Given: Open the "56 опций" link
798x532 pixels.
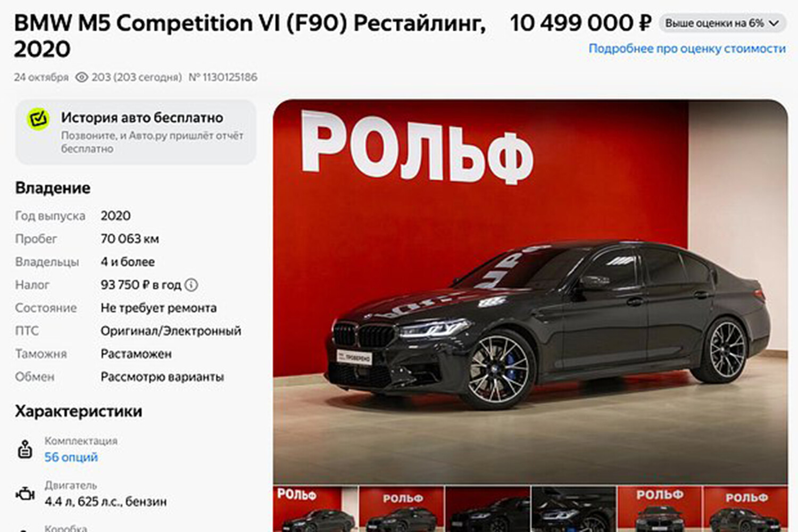Looking at the screenshot, I should pos(71,457).
